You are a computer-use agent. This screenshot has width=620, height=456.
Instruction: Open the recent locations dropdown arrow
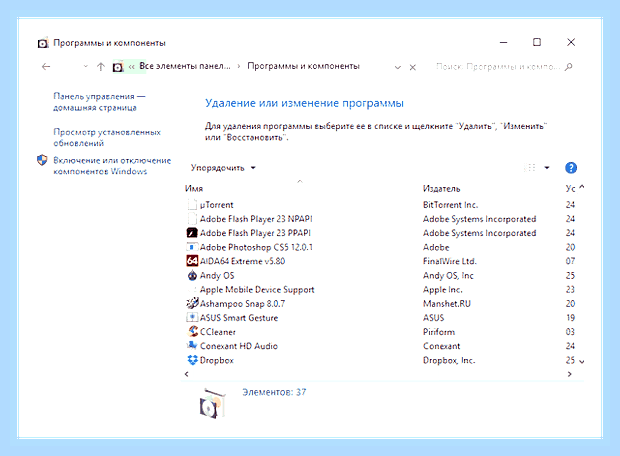pyautogui.click(x=85, y=66)
